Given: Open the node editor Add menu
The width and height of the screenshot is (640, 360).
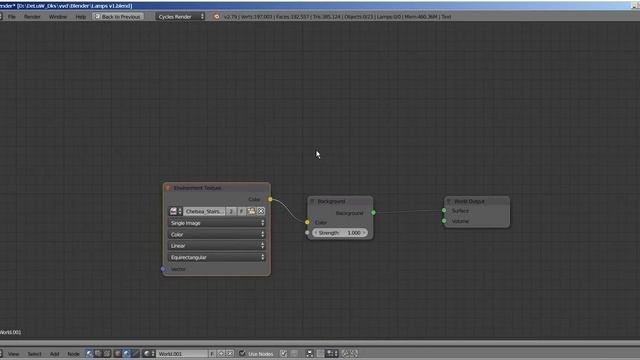Looking at the screenshot, I should [x=54, y=354].
